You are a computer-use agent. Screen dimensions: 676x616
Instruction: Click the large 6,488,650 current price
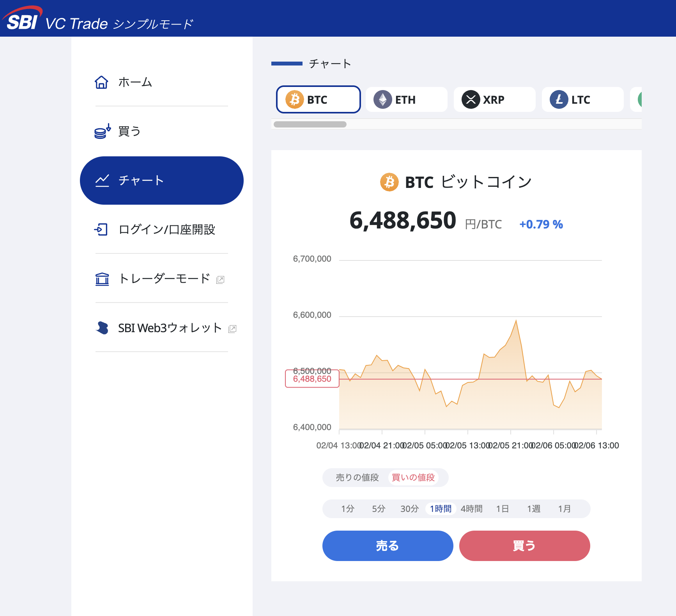403,221
